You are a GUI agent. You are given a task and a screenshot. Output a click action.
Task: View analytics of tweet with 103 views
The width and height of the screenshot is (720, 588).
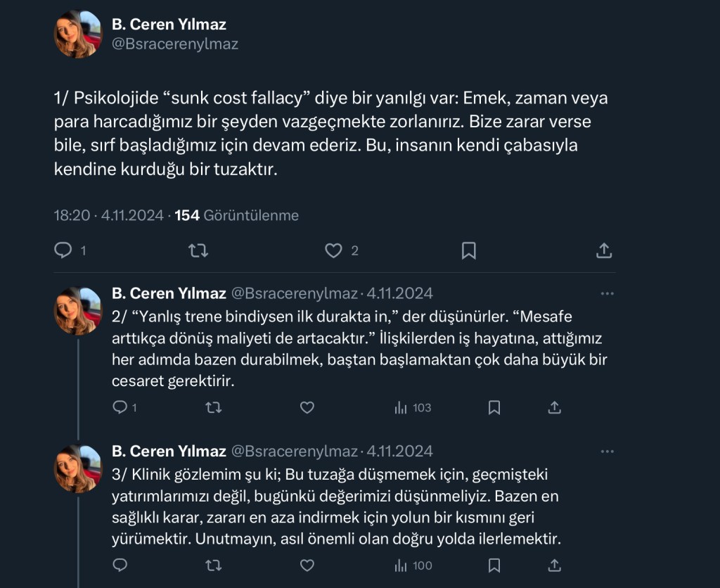tap(413, 407)
